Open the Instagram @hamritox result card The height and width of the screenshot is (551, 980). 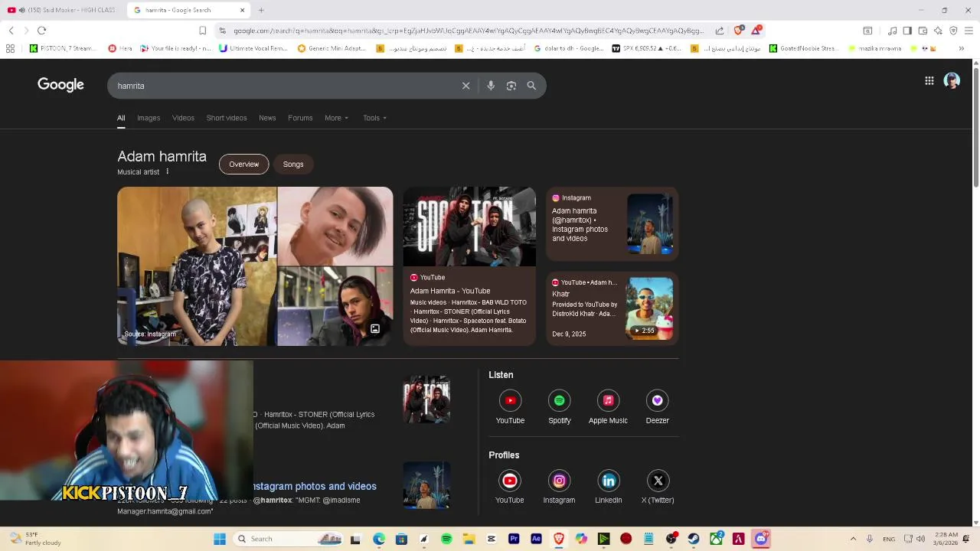pos(612,223)
